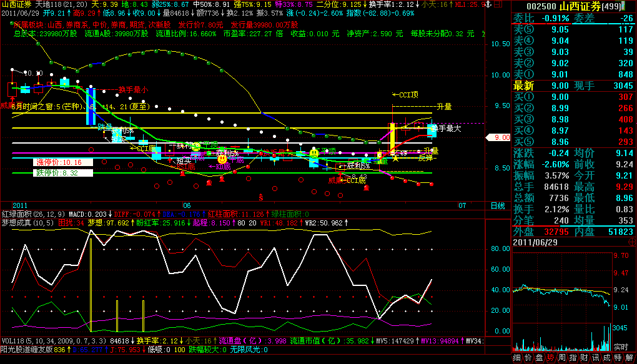Viewport: 637px width, 364px height.
Task: Click the 涨停价:10.16 limit-up label
Action: tap(63, 162)
